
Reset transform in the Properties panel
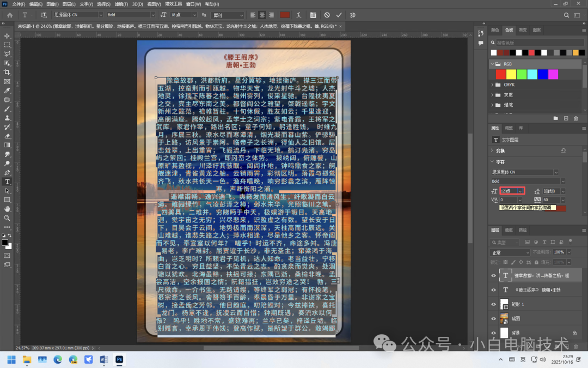(563, 150)
